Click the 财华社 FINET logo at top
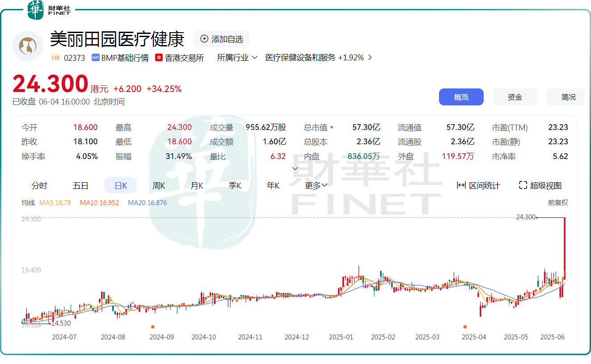Viewport: 591px width, 364px height. click(49, 10)
